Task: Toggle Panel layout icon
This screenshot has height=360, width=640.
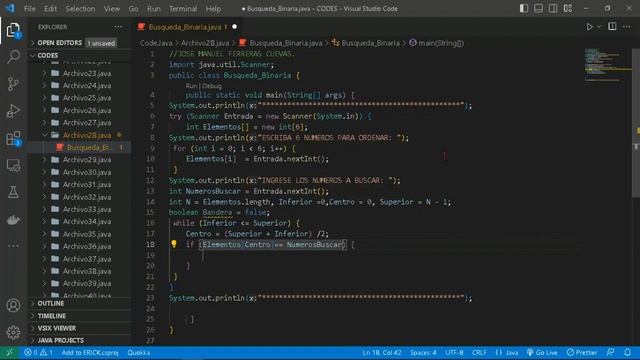Action: pos(538,8)
